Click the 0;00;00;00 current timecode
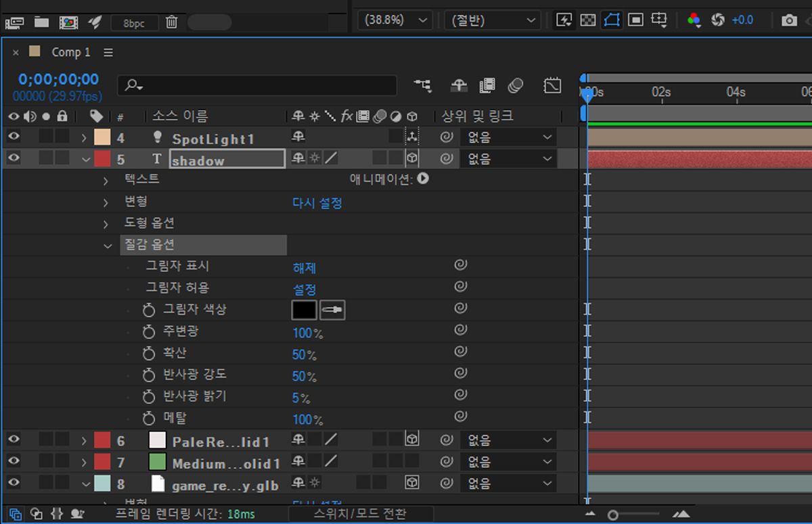This screenshot has width=812, height=524. pyautogui.click(x=58, y=79)
